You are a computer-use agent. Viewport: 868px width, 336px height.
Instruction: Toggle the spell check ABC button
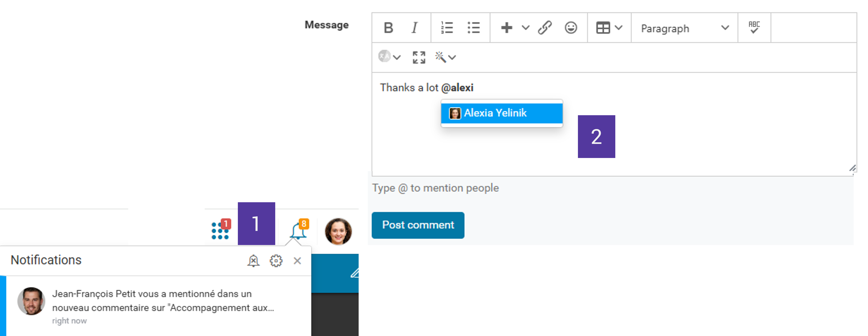[754, 28]
